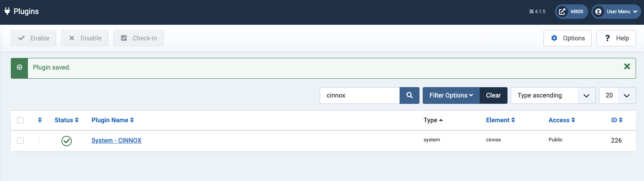Toggle the green enabled status icon

67,141
